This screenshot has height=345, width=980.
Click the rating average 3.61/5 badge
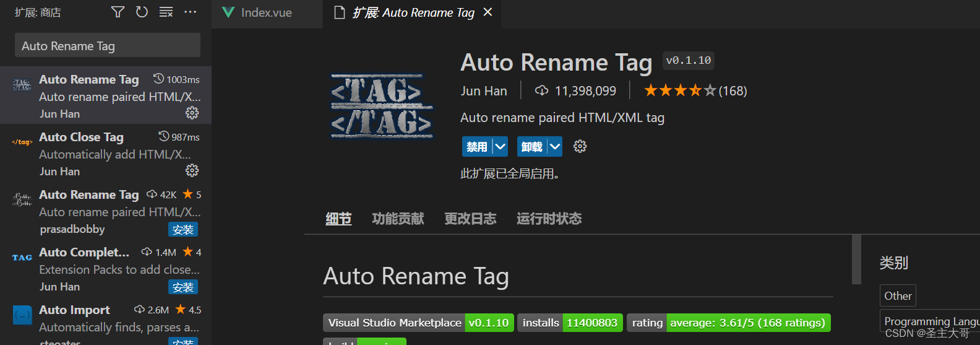click(728, 322)
